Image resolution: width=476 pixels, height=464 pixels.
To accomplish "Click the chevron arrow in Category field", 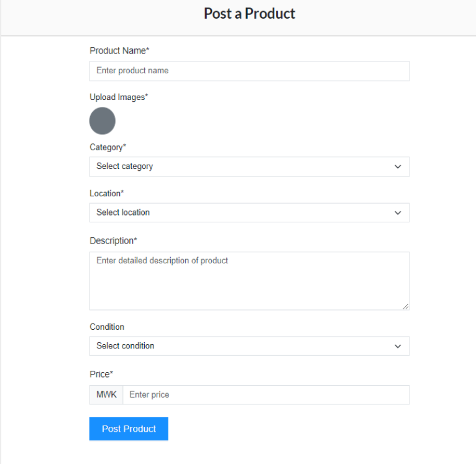I will 398,166.
